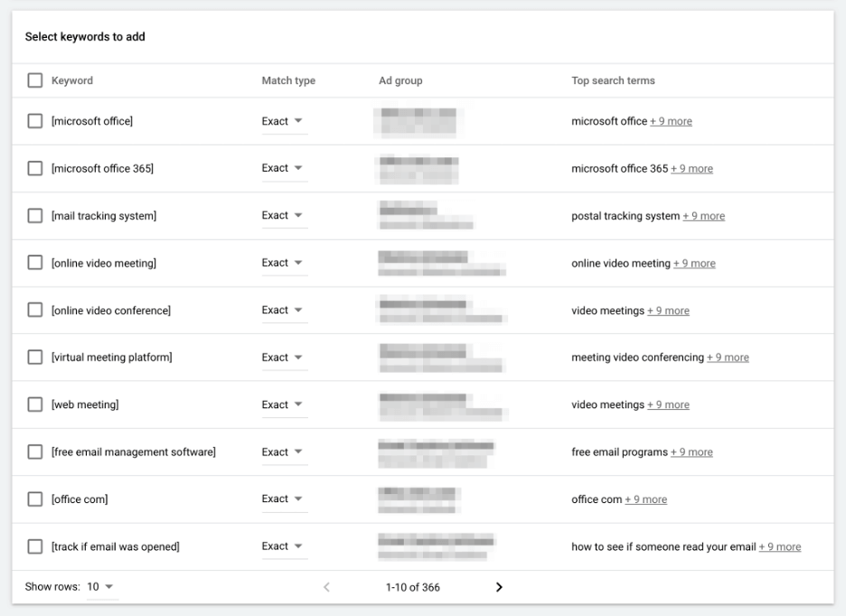
Task: Open match type for [virtual meeting platform]
Action: [285, 357]
